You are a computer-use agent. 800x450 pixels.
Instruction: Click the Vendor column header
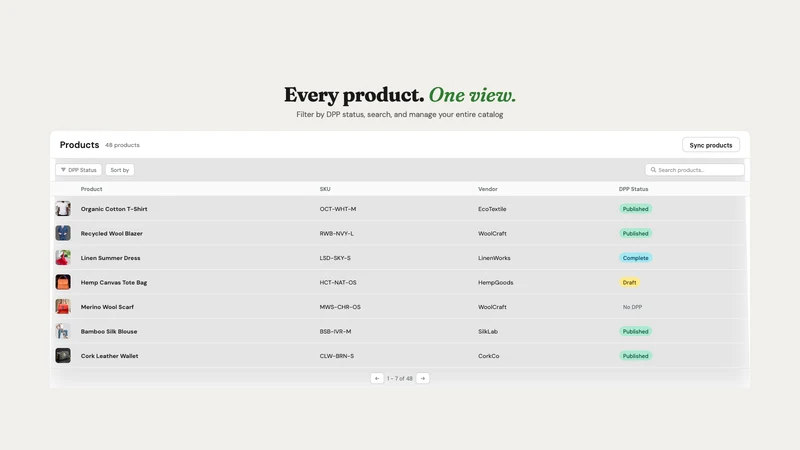coord(488,189)
